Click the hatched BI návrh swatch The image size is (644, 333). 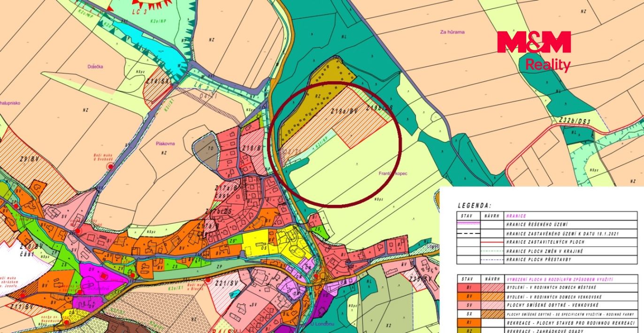(492, 288)
